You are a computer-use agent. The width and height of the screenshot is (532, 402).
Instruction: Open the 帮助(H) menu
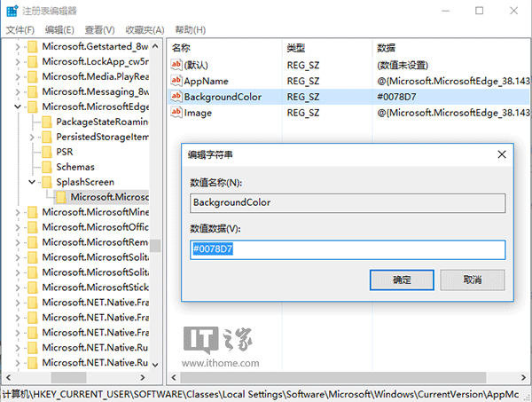point(191,30)
